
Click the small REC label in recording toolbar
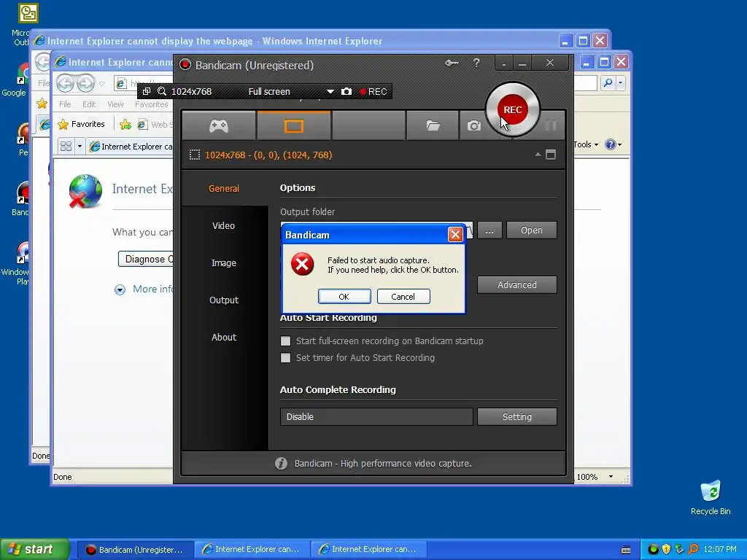click(x=373, y=91)
